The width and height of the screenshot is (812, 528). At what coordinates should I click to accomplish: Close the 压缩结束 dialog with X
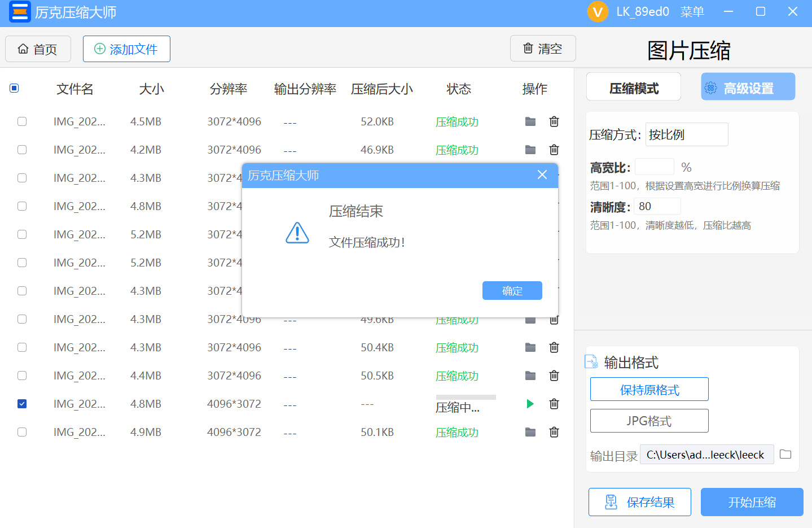click(542, 175)
